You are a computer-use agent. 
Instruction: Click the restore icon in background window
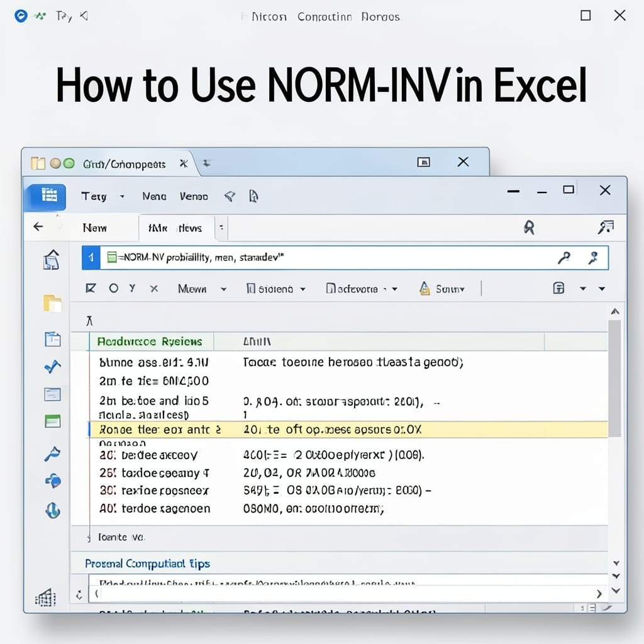(423, 162)
